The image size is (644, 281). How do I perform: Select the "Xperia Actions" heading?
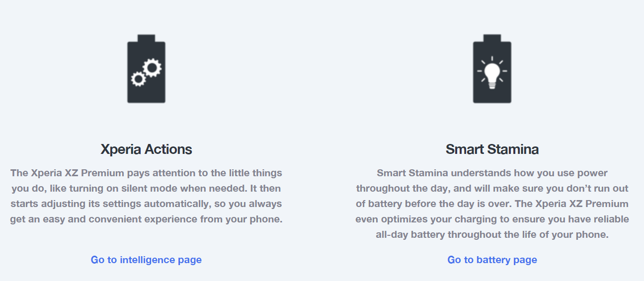[x=146, y=149]
